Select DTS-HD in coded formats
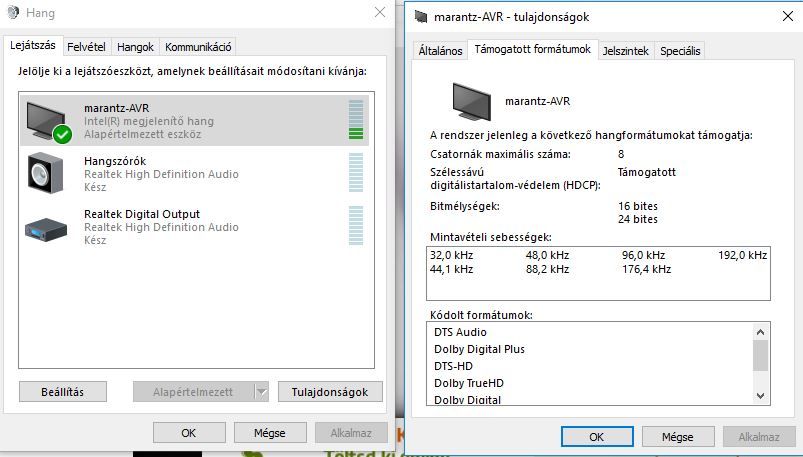 [x=453, y=366]
